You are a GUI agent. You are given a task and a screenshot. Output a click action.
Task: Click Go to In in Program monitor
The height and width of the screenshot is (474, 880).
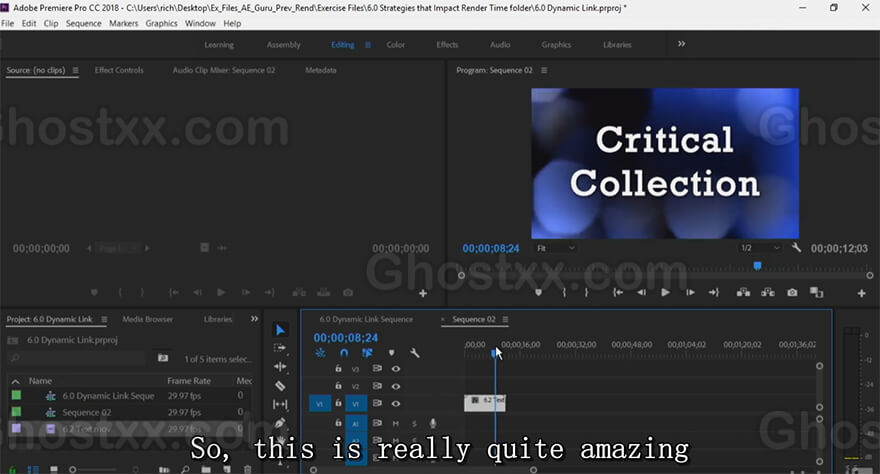point(618,292)
